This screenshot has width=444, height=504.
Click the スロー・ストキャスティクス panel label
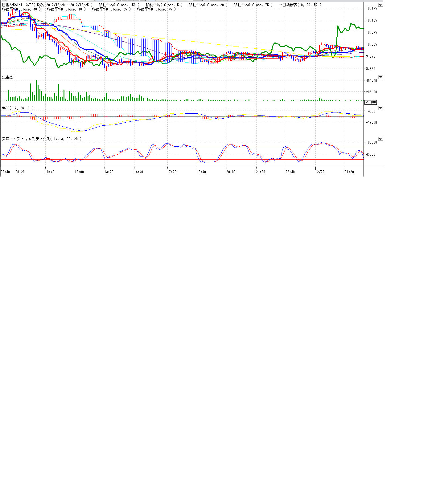tap(42, 139)
